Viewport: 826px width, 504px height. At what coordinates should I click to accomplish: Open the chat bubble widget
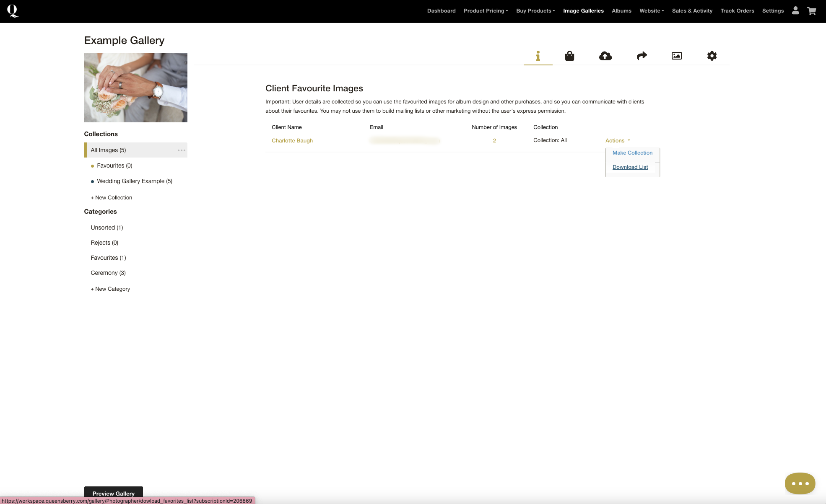800,483
